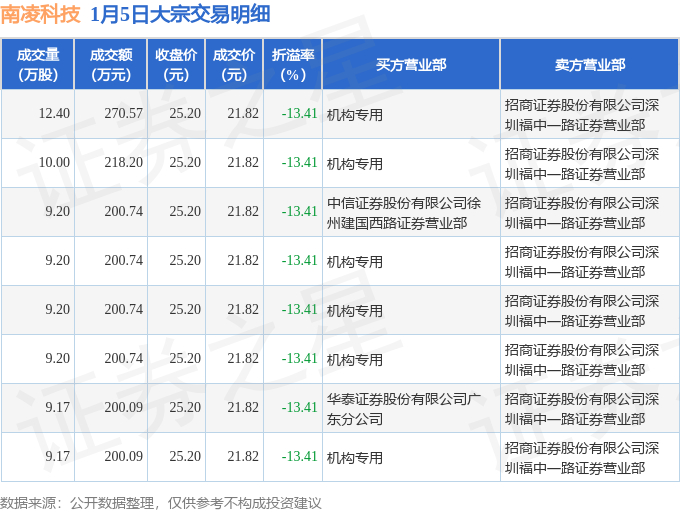The height and width of the screenshot is (512, 680).
Task: Click the 数据来源 disclaimer footer text
Action: 161,502
